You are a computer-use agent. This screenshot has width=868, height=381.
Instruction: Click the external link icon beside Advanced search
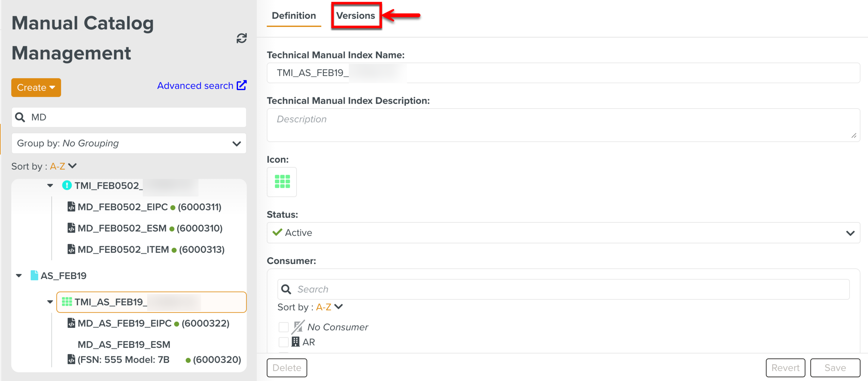coord(242,85)
